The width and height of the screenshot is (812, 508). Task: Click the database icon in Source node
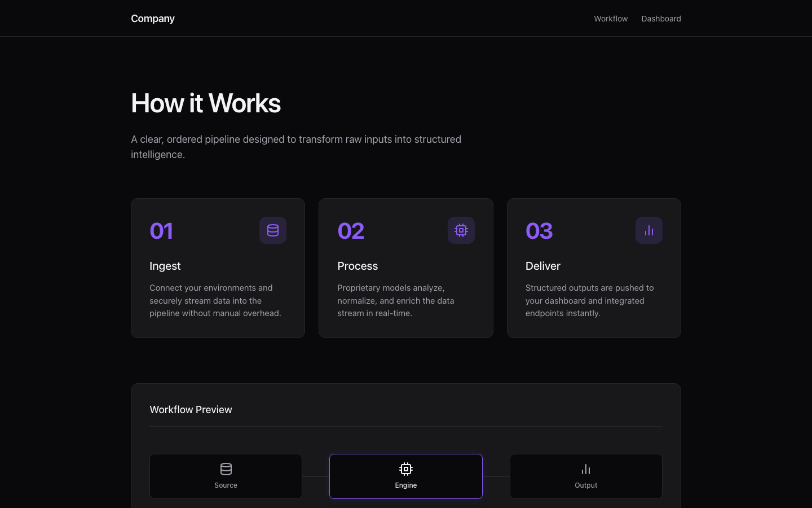[226, 469]
